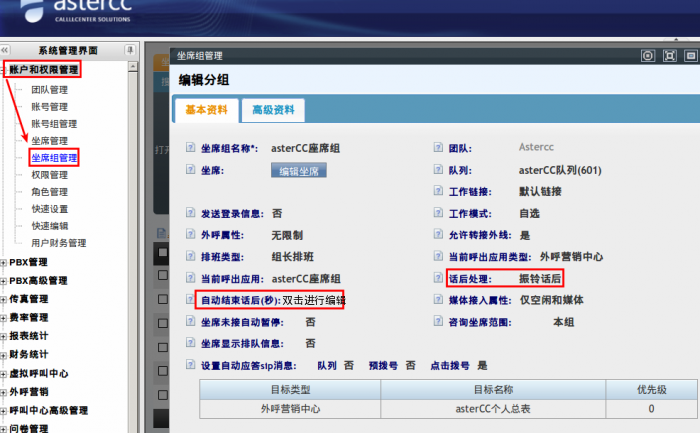Click the pin icon on sidebar header
The image size is (700, 433).
point(129,50)
